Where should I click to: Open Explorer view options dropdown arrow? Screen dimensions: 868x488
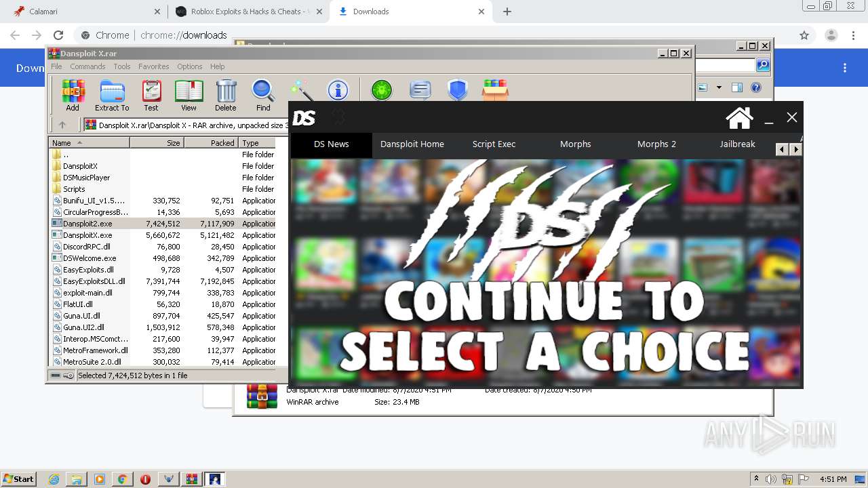pos(719,87)
